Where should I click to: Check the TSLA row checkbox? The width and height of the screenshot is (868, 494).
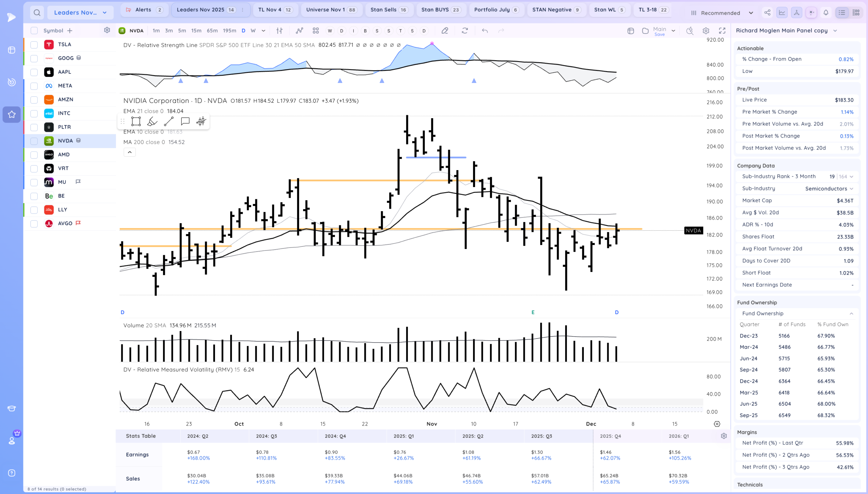(34, 45)
